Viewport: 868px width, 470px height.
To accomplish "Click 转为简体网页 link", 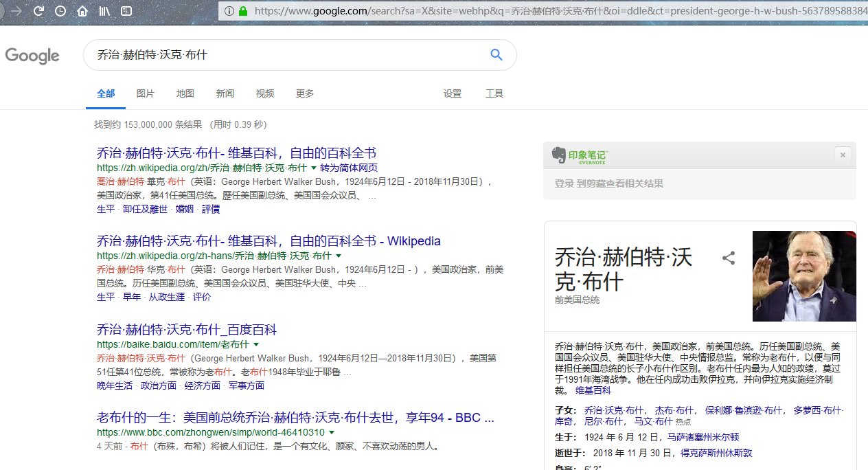I will pyautogui.click(x=349, y=168).
